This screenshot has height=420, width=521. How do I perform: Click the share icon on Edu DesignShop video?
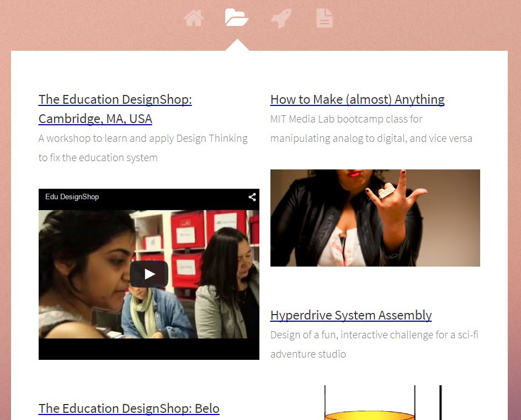click(252, 197)
